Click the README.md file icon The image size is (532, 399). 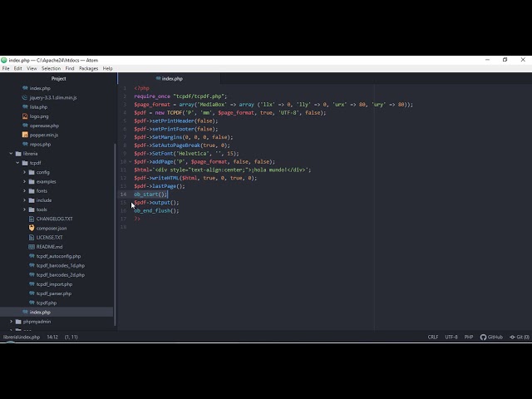click(x=32, y=247)
